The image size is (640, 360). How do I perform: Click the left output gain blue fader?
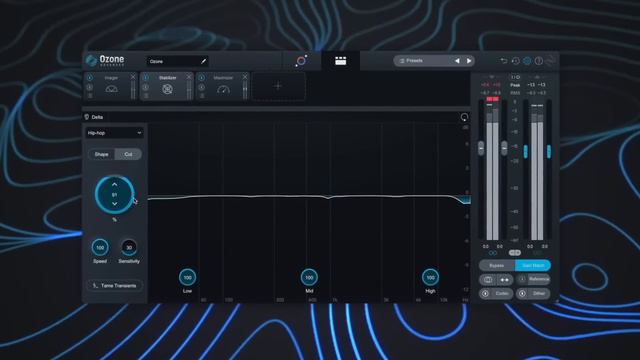tap(526, 151)
